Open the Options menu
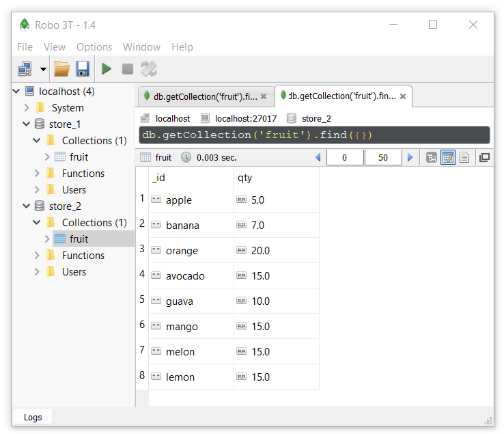The image size is (504, 434). [x=94, y=47]
